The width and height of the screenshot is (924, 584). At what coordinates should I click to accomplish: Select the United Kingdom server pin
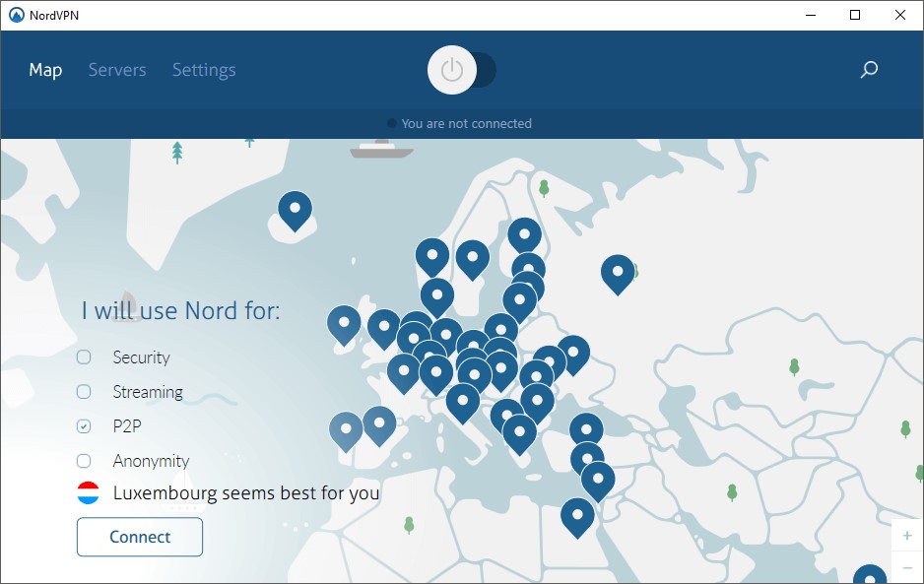coord(383,327)
